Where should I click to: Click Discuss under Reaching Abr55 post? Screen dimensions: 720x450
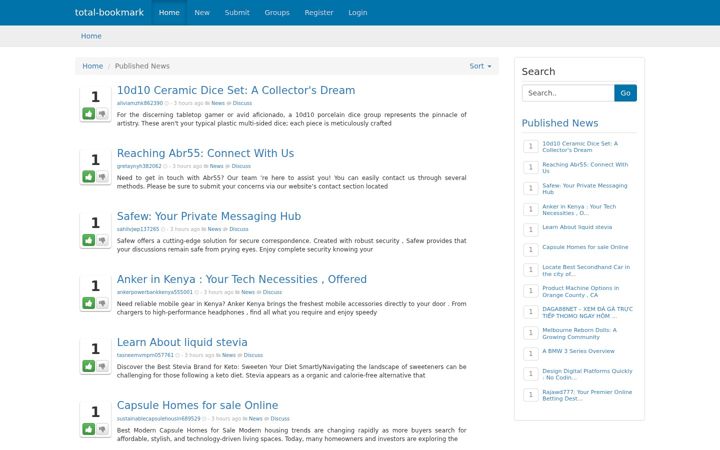click(241, 166)
